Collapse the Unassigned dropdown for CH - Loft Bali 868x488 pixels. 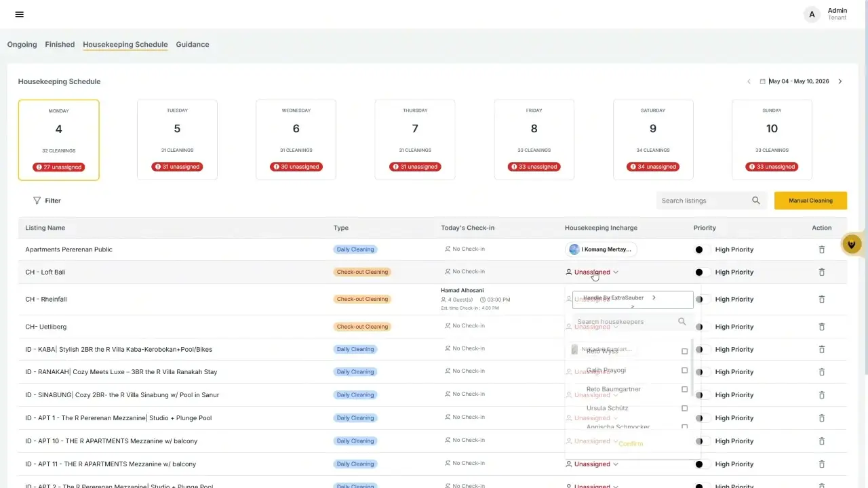pos(592,272)
